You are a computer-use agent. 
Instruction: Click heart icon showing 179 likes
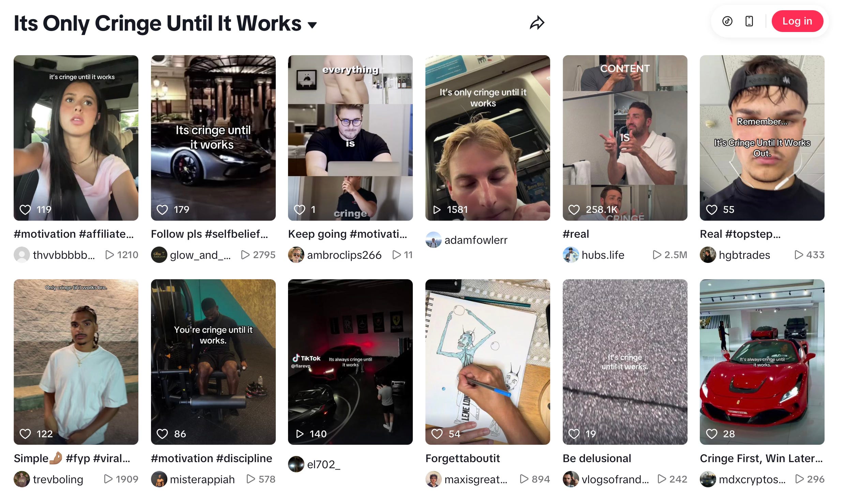click(162, 209)
